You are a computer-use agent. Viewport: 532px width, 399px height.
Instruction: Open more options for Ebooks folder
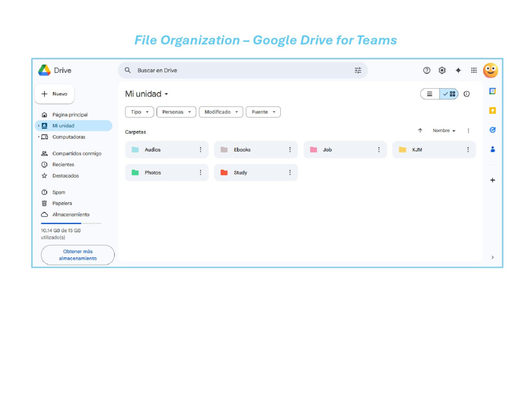(290, 149)
